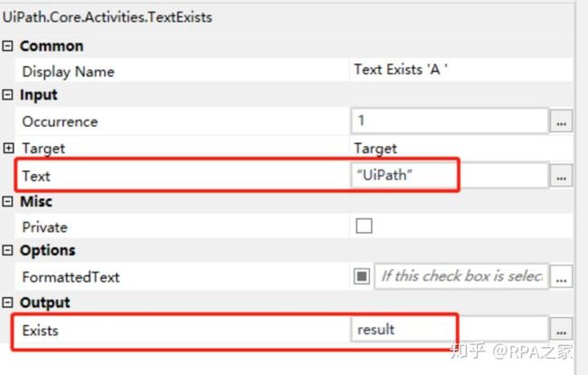This screenshot has height=375, width=588.
Task: Toggle the FormattedText checkbox
Action: 362,276
